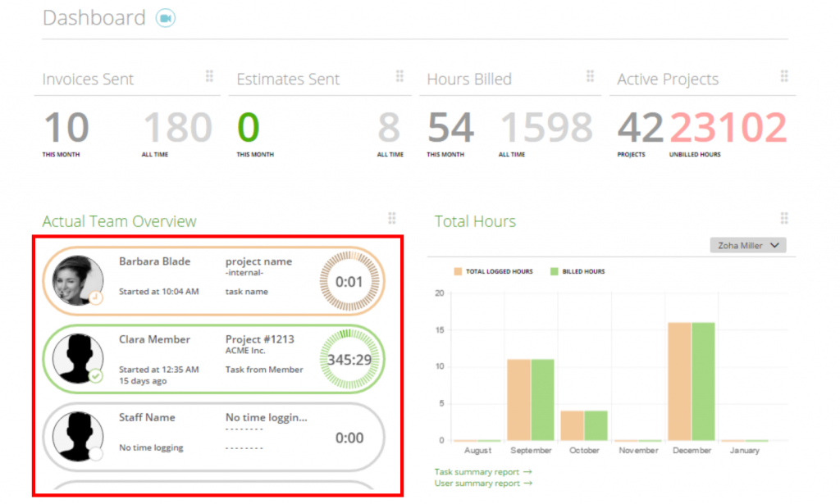Click the 'No time loggin...' project text
This screenshot has height=504, width=840.
click(267, 417)
